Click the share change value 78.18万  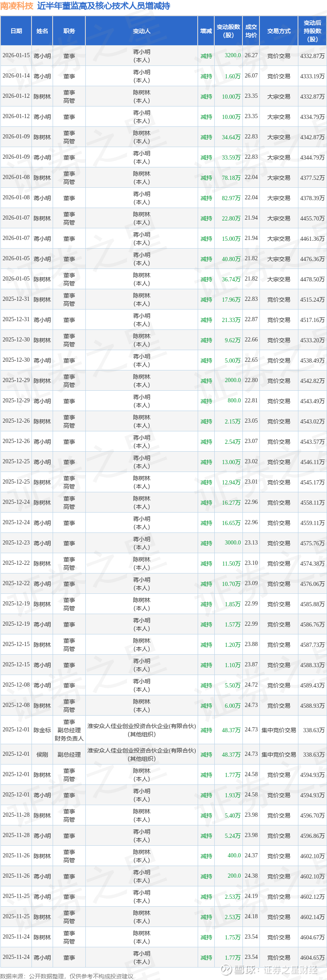[231, 178]
